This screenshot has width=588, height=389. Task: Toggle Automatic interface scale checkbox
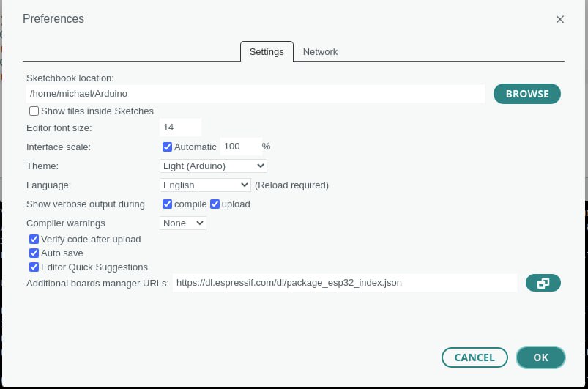pos(167,147)
